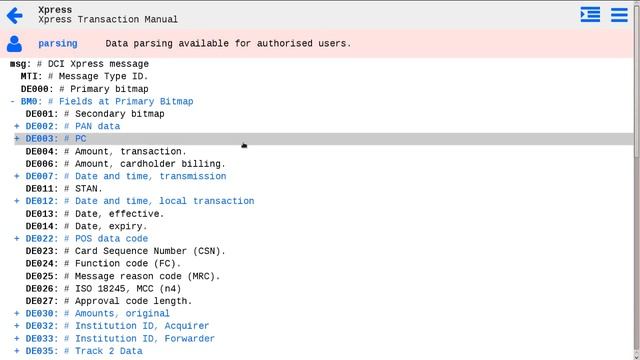Select DE027 Approval code length row
The width and height of the screenshot is (640, 360).
pyautogui.click(x=109, y=301)
